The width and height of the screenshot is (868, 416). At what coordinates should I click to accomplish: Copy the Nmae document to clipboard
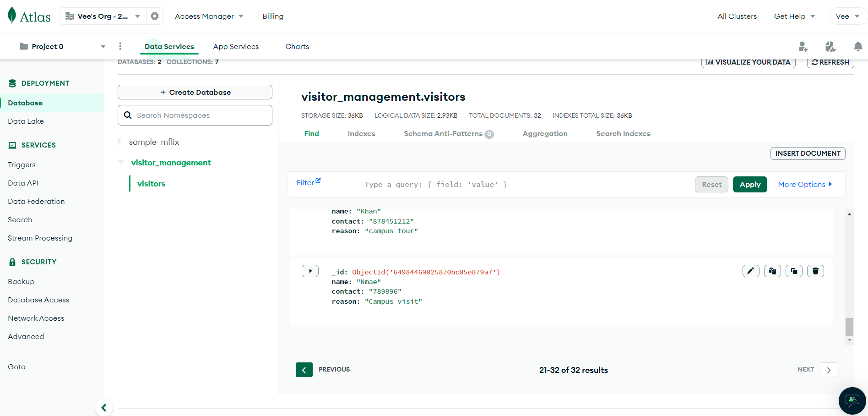[772, 271]
